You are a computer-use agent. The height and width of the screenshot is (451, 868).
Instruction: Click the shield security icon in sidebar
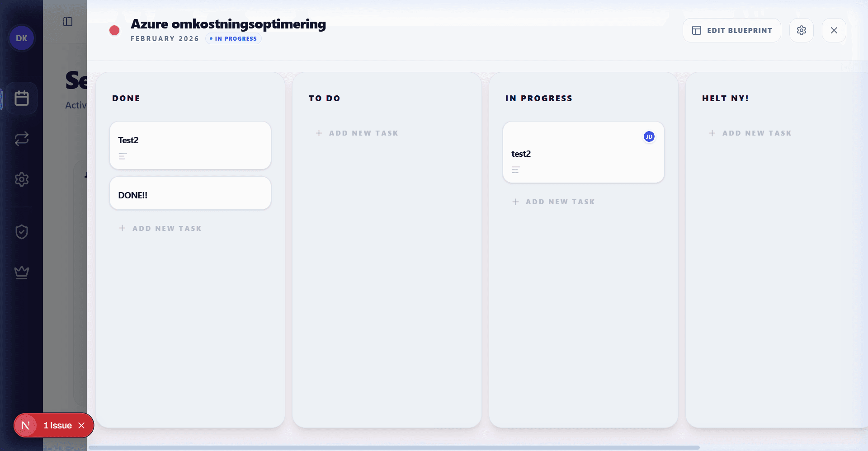tap(21, 231)
